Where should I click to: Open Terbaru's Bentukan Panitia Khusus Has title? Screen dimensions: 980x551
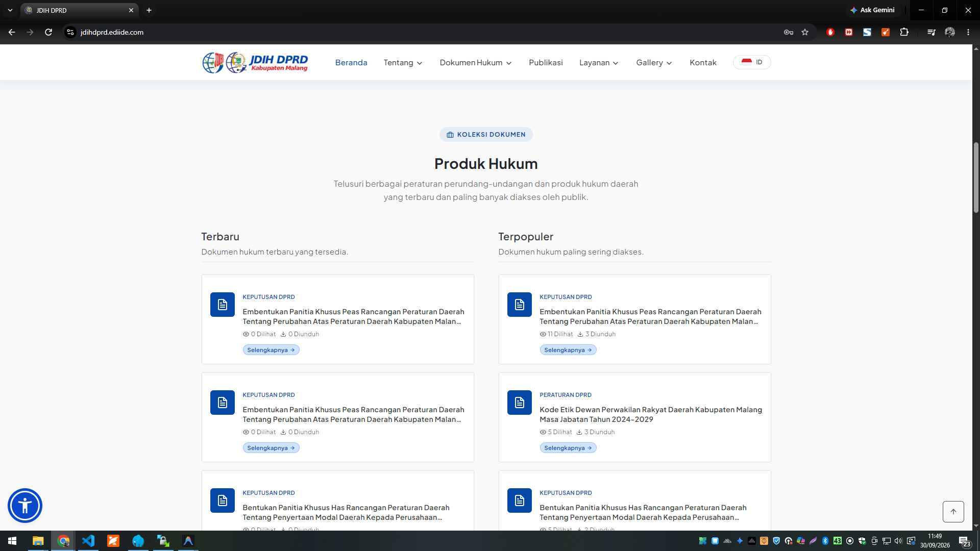346,512
